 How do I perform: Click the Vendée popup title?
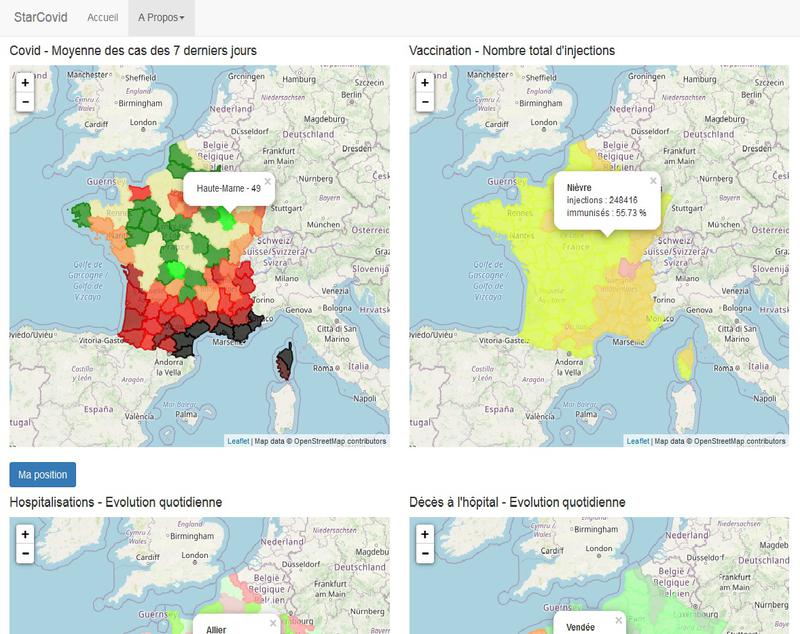click(581, 627)
